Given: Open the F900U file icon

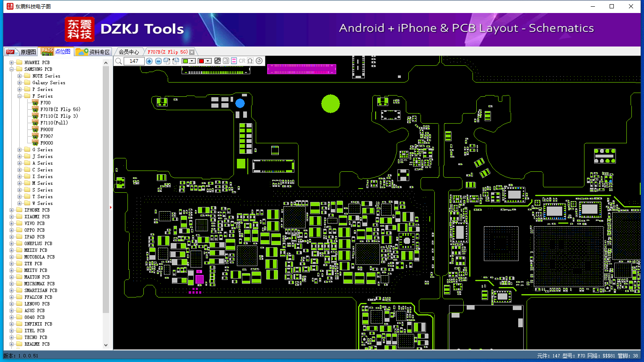Looking at the screenshot, I should pyautogui.click(x=35, y=129).
